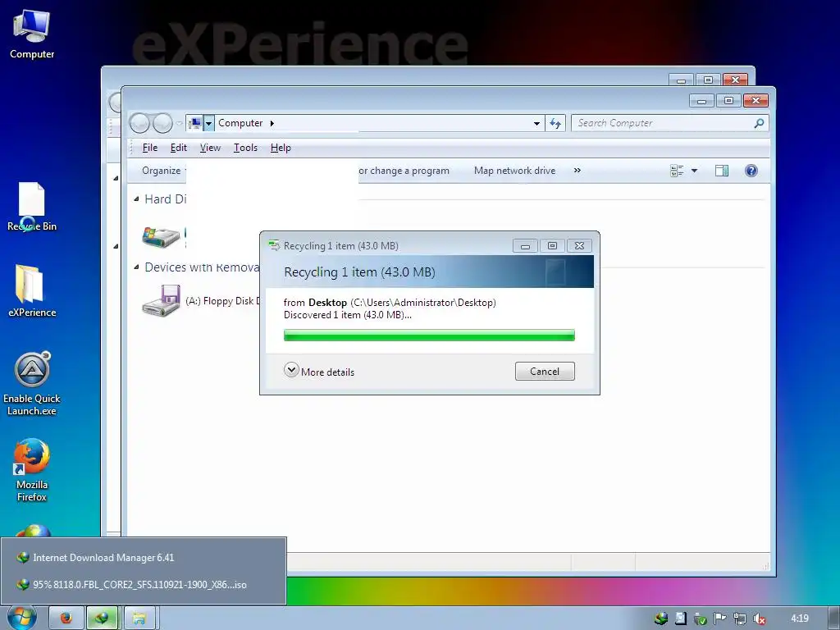This screenshot has height=630, width=840.
Task: Open network tray icon
Action: coord(740,619)
